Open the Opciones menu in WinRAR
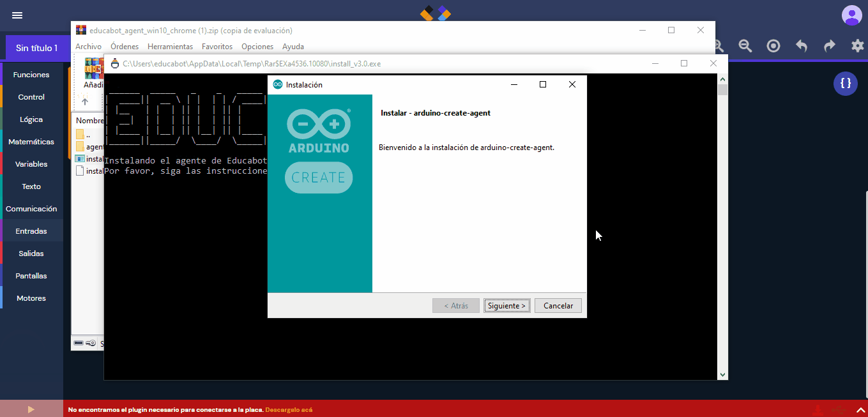 coord(257,47)
